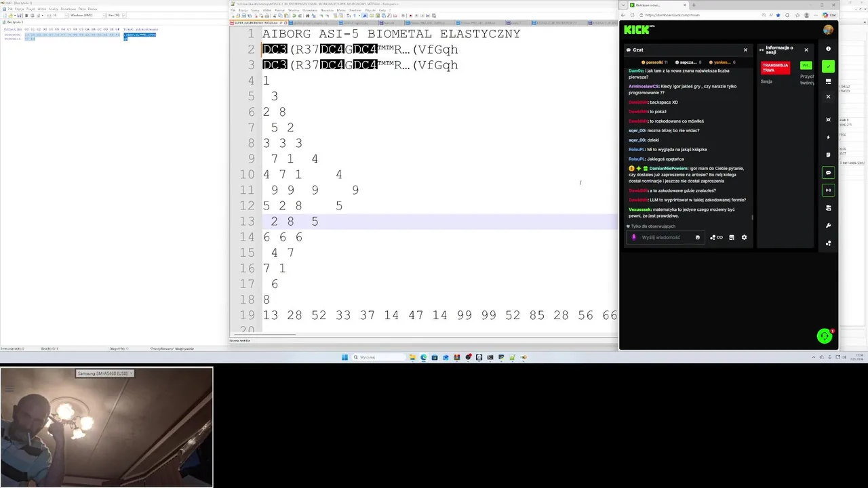This screenshot has width=868, height=488.
Task: Open HxD Plik menu
Action: click(10, 9)
